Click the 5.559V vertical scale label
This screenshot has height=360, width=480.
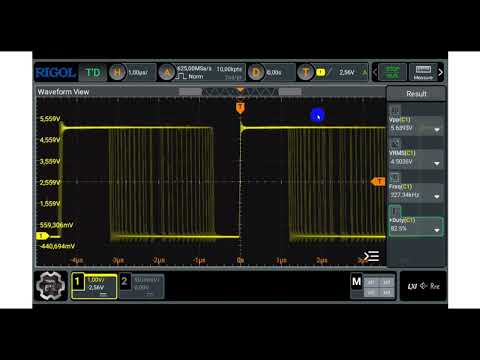click(50, 119)
